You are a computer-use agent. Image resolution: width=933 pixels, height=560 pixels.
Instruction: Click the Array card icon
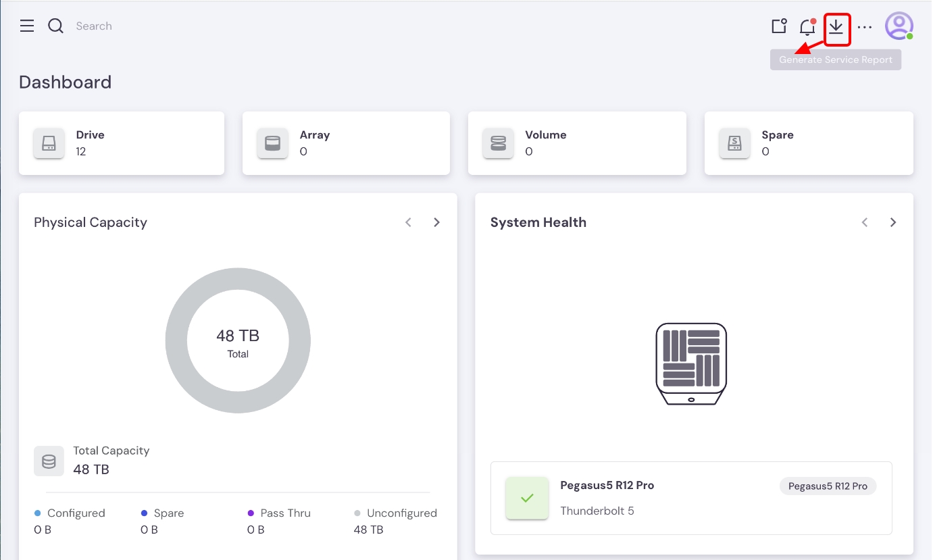272,143
